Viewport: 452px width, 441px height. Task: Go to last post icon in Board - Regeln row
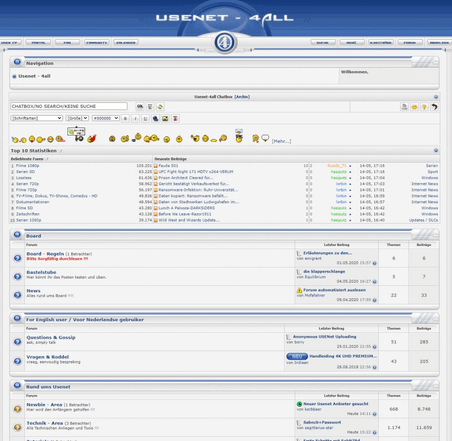coord(374,263)
